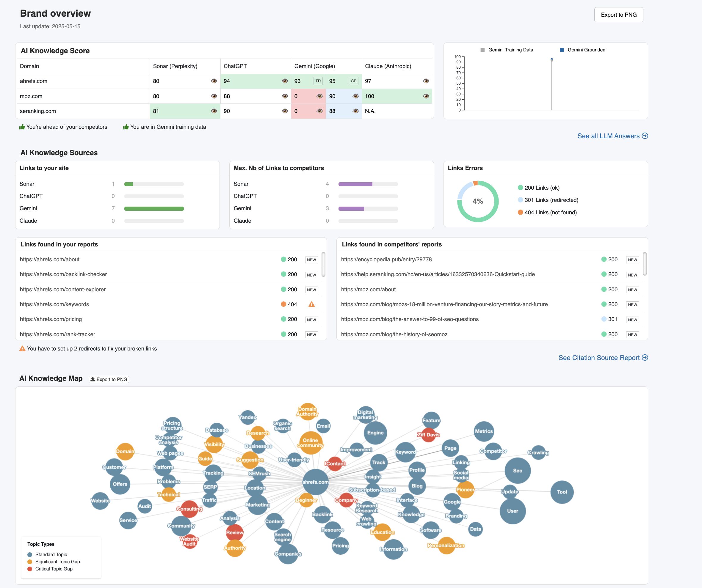This screenshot has height=588, width=702.
Task: Click the orange Online community node
Action: pyautogui.click(x=311, y=443)
